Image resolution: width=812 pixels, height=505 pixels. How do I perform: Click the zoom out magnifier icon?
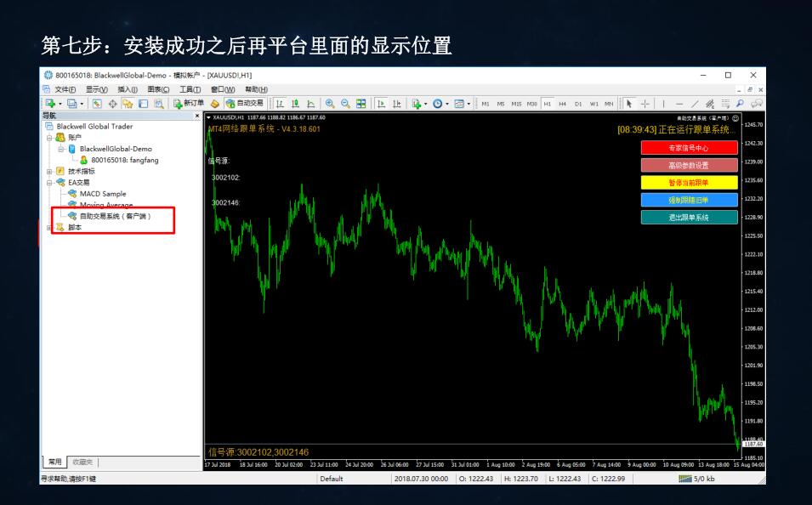coord(345,104)
